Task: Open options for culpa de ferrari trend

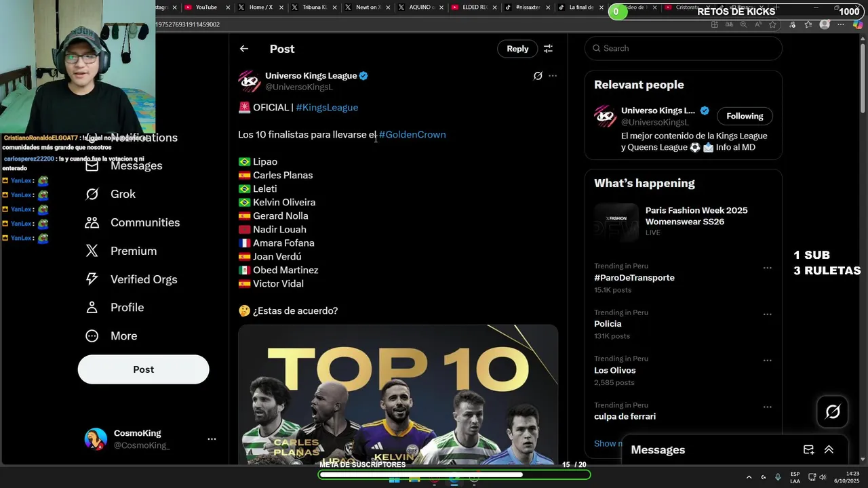Action: click(767, 407)
